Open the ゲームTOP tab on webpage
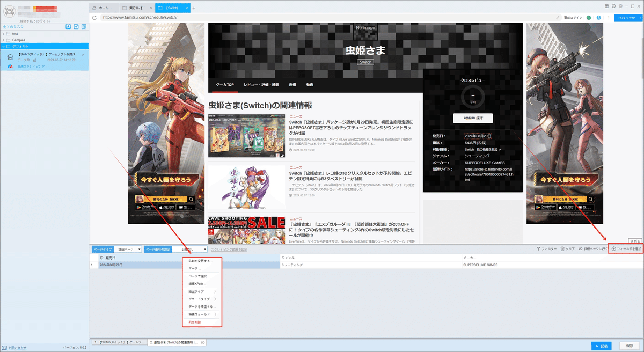Screen dimensions: 644x352 225,85
